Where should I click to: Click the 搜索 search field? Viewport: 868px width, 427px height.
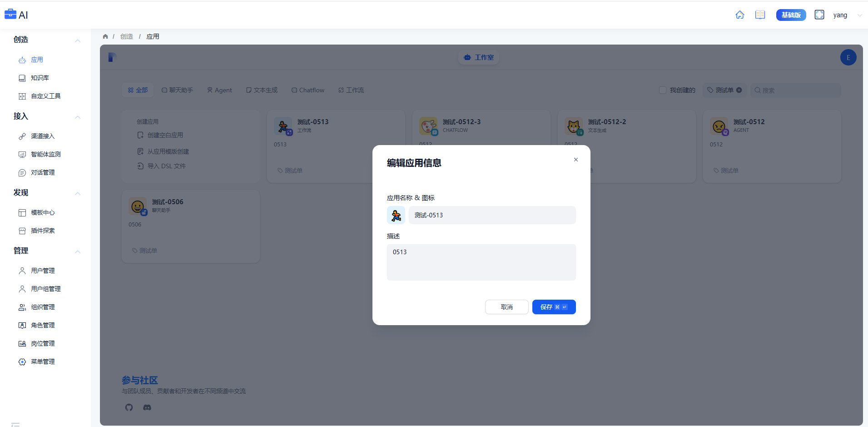click(x=795, y=90)
